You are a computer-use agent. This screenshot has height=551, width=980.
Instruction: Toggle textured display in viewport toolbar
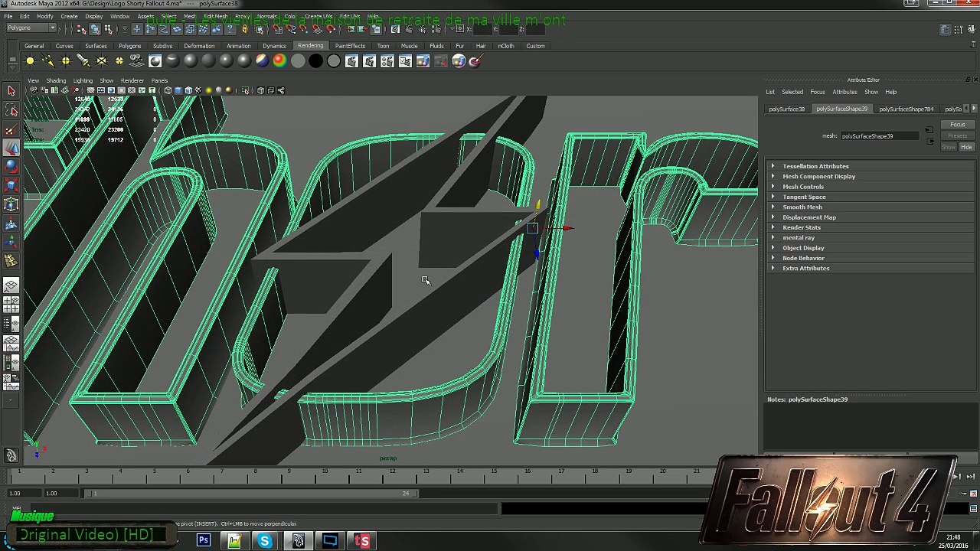tap(198, 90)
